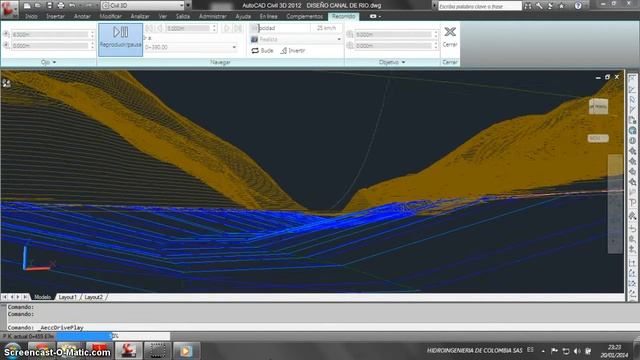640x360 pixels.
Task: Open the Inicio ribbon tab
Action: click(31, 16)
